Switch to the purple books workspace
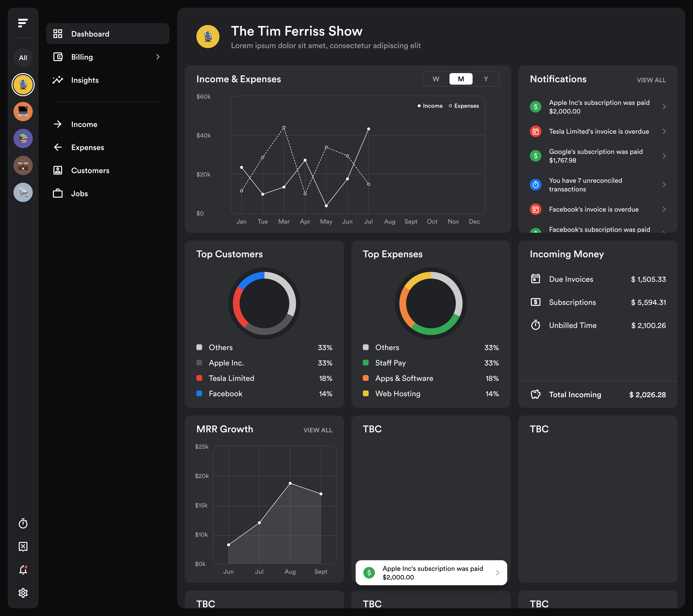Viewport: 693px width, 616px height. pyautogui.click(x=23, y=138)
